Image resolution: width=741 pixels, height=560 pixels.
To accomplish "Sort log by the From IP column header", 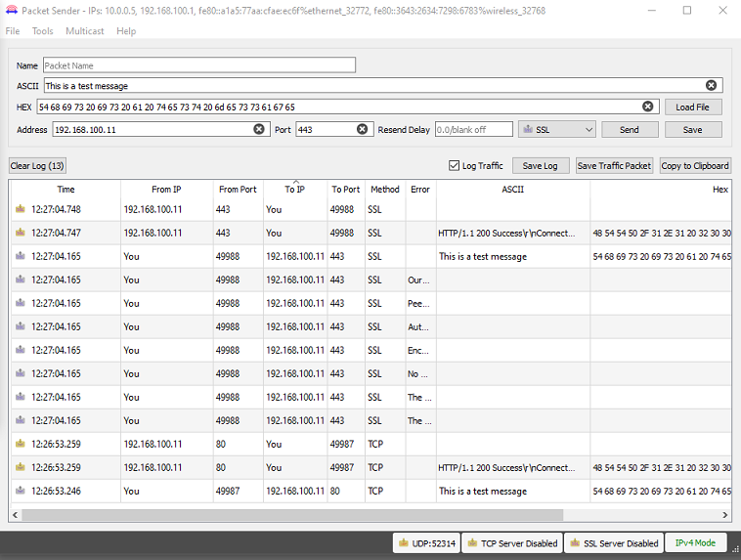I will (166, 189).
